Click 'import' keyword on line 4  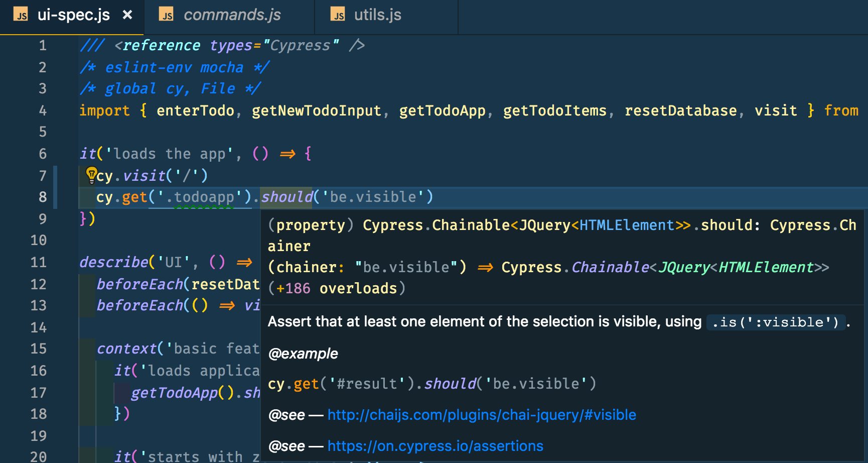click(x=104, y=110)
